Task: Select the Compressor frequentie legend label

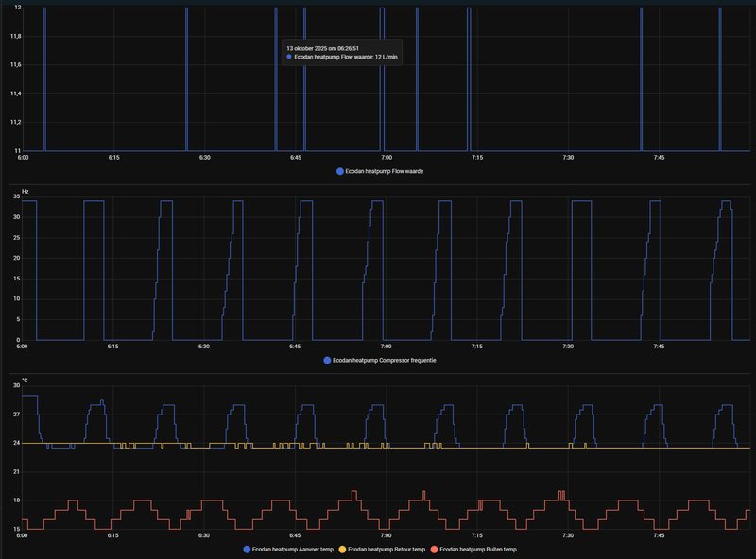Action: (385, 360)
